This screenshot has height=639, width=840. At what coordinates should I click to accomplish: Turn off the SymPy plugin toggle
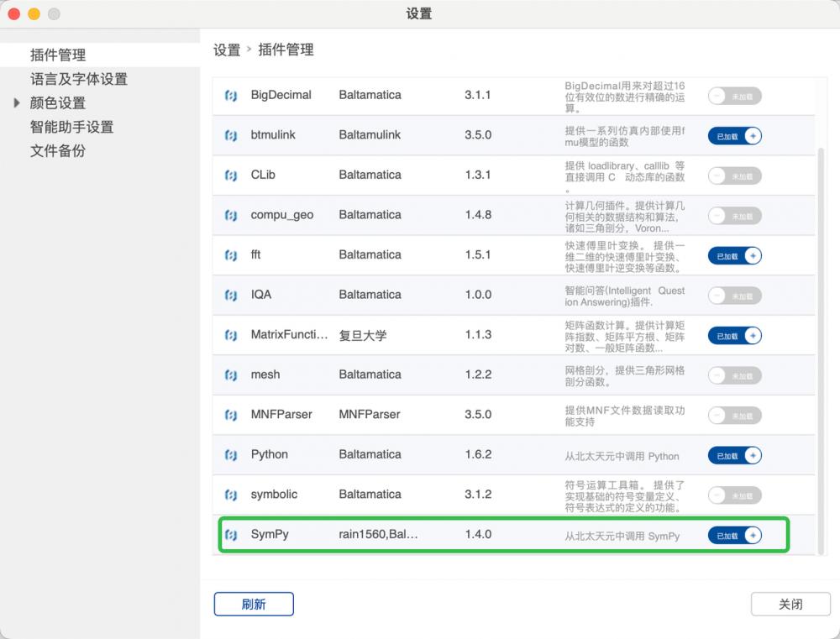734,535
